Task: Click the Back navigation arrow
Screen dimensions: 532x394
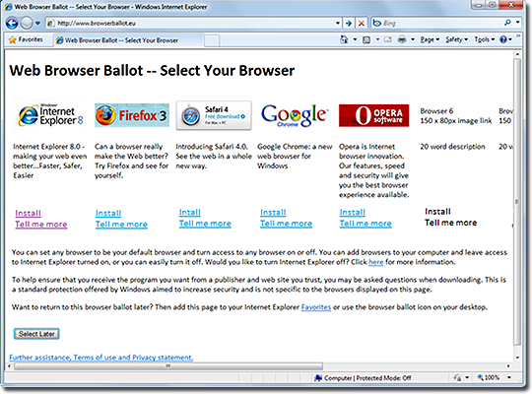Action: [12, 23]
